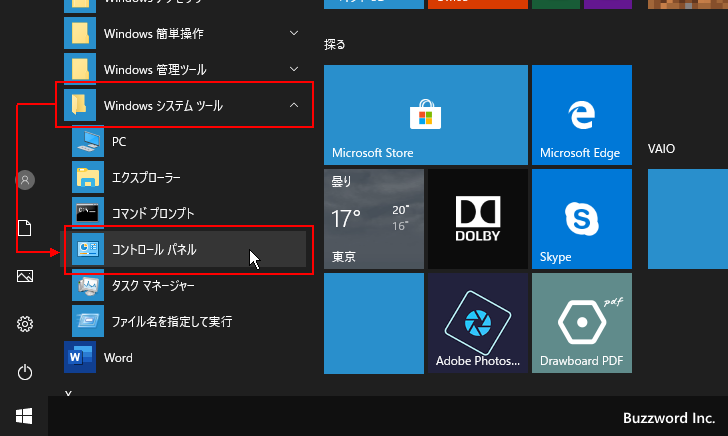Click the Windows Start button
This screenshot has height=436, width=728.
[24, 416]
